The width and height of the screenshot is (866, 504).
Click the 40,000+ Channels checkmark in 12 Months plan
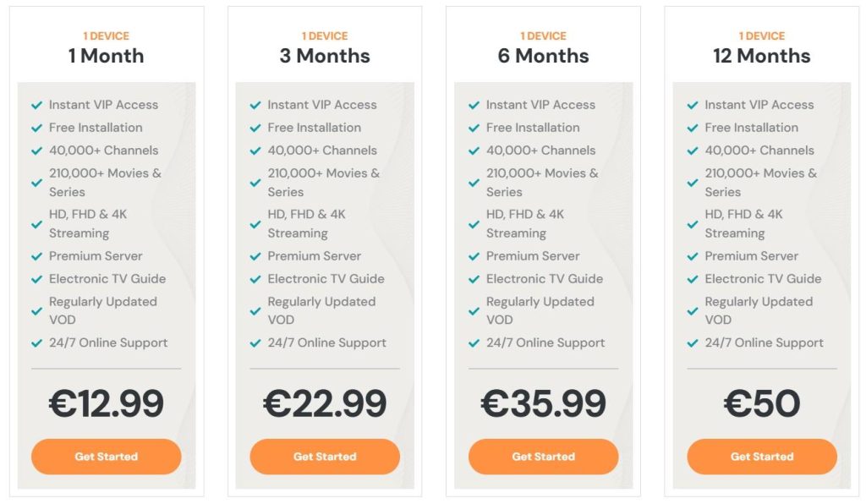pos(691,151)
